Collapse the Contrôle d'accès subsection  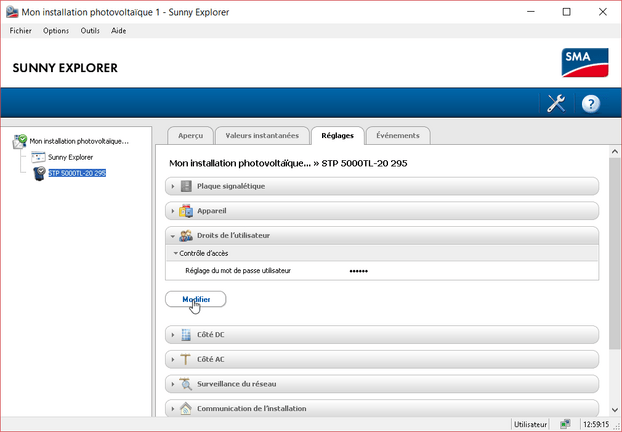[x=175, y=253]
